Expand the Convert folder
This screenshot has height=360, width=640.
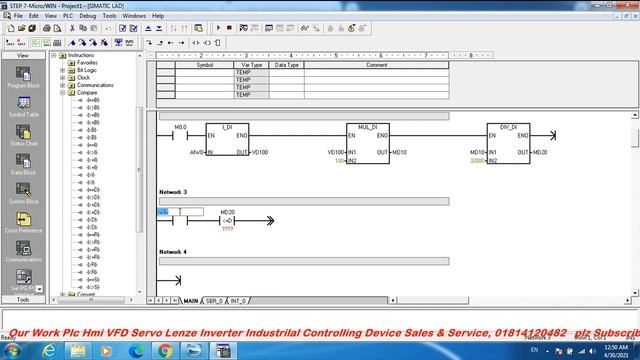click(x=62, y=294)
